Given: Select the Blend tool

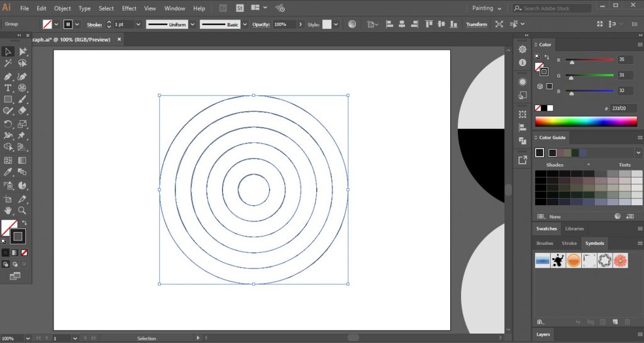Looking at the screenshot, I should [23, 172].
